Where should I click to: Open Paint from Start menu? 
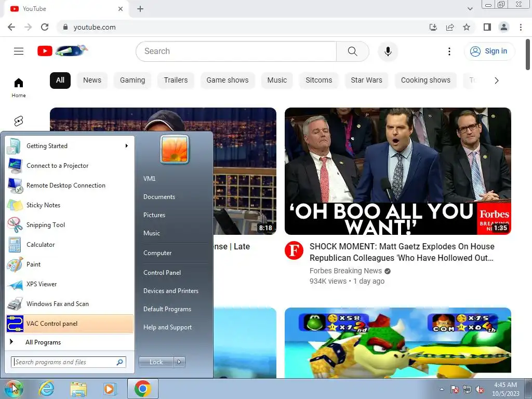point(70,264)
